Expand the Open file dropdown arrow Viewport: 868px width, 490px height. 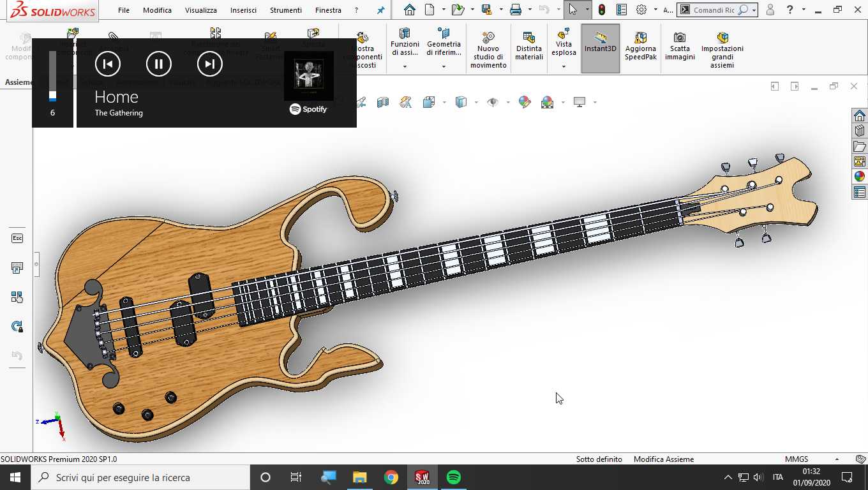[x=472, y=10]
